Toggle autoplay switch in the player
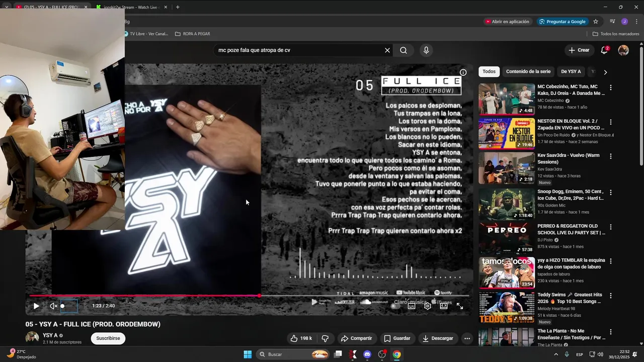Image resolution: width=644 pixels, height=362 pixels. point(394,306)
